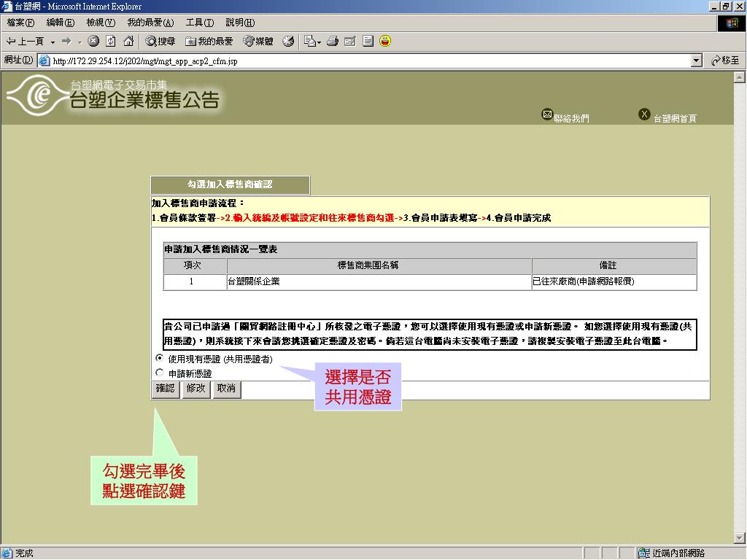This screenshot has height=560, width=747.
Task: Show browsing history panel
Action: [287, 42]
